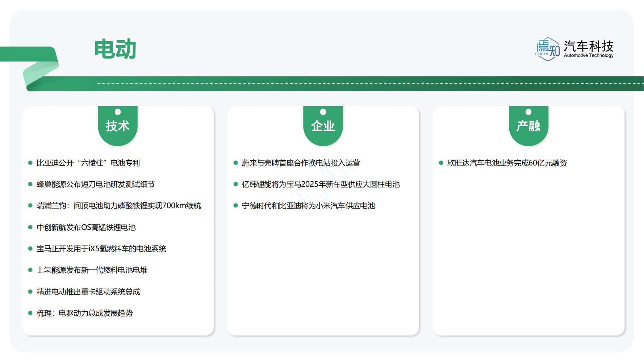Click 蜂巢能源公布短刀电池研发测试细节 item
This screenshot has width=644, height=362.
tap(96, 184)
